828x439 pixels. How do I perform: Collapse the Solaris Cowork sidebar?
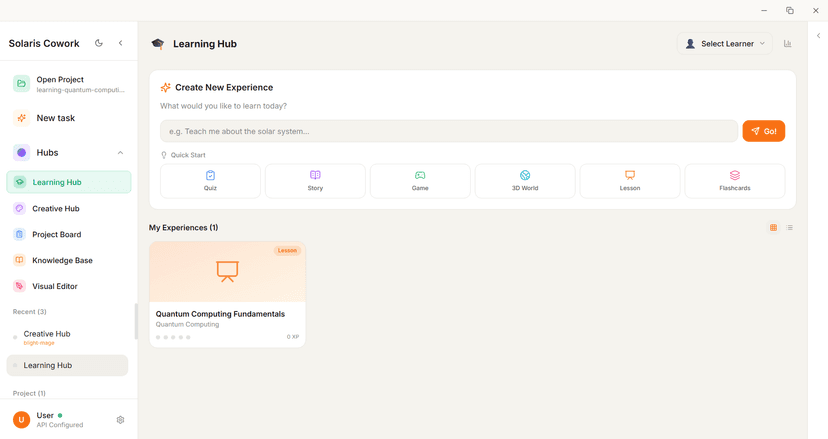pos(120,43)
